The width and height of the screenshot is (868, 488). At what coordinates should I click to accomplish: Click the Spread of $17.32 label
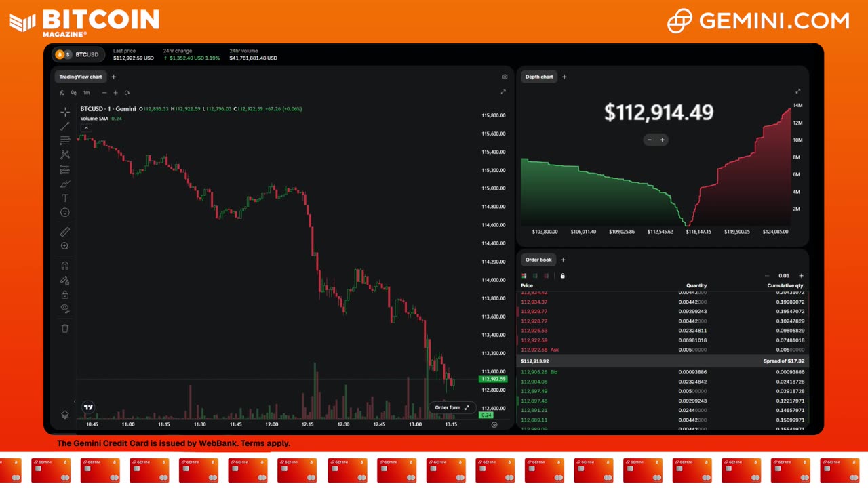(784, 361)
